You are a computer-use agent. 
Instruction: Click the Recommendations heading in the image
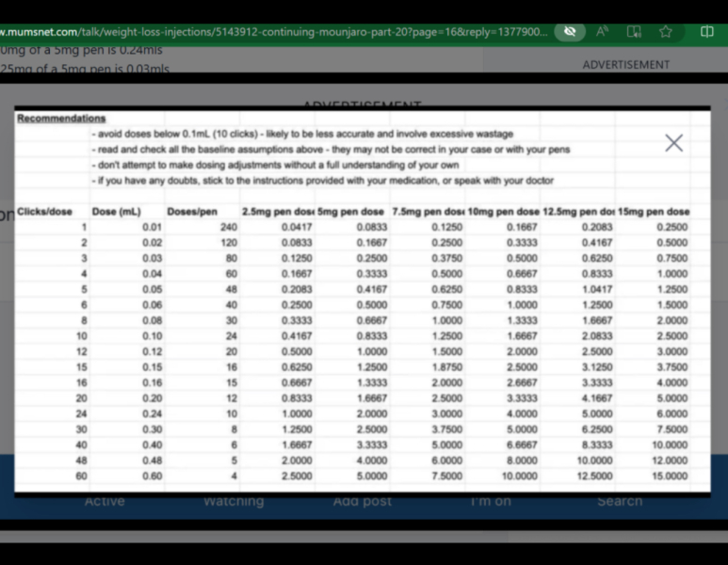61,120
